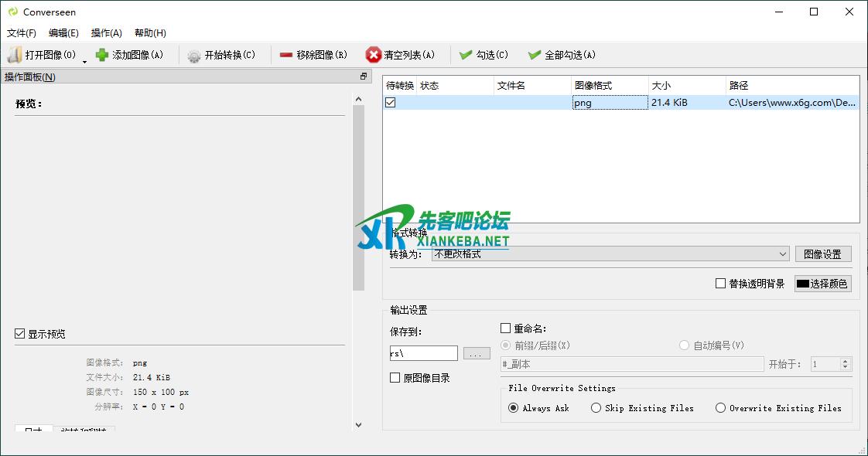Select Overwrite Existing Files radio option

coord(720,408)
